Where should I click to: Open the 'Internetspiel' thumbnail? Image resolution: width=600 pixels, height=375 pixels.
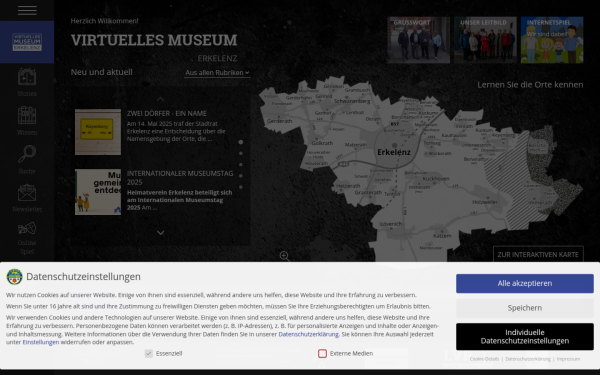tap(552, 40)
